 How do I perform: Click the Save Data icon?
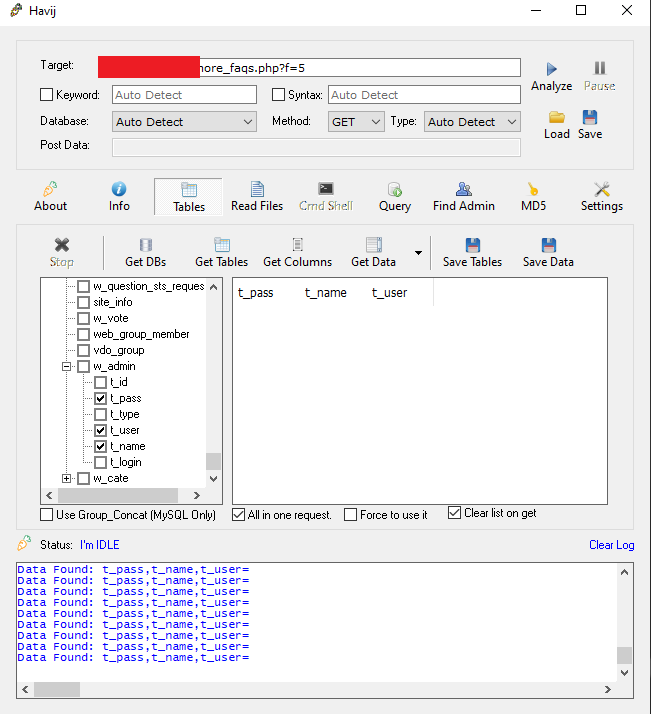coord(549,245)
